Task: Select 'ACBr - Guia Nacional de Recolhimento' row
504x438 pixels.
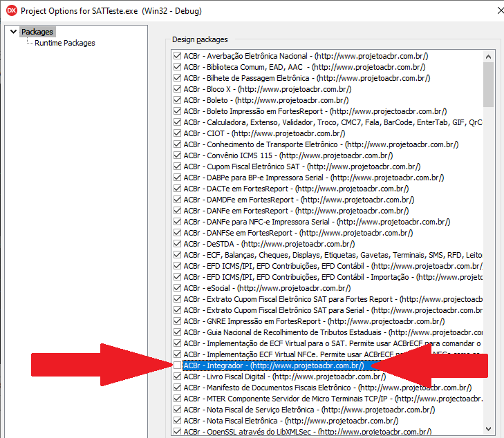Action: (333, 332)
